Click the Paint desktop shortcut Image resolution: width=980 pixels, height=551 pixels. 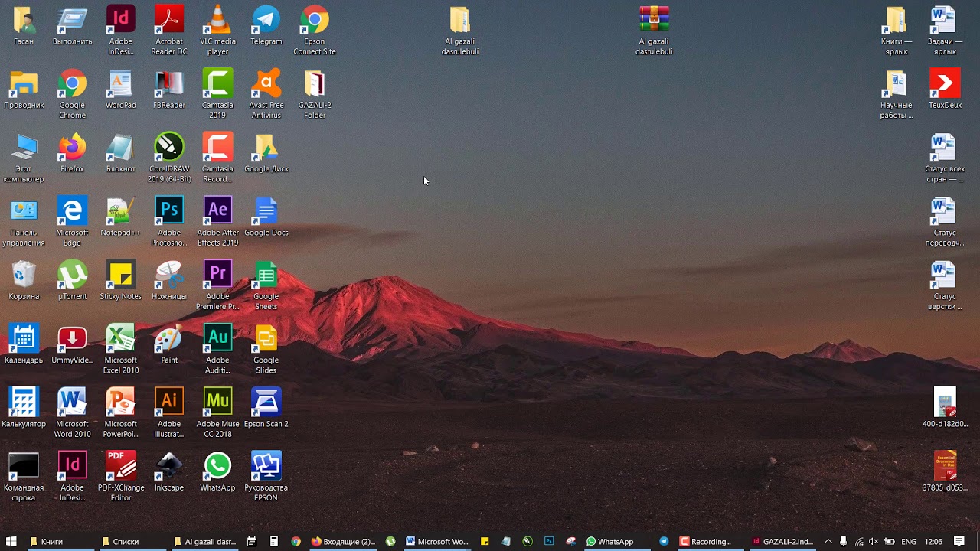coord(169,344)
